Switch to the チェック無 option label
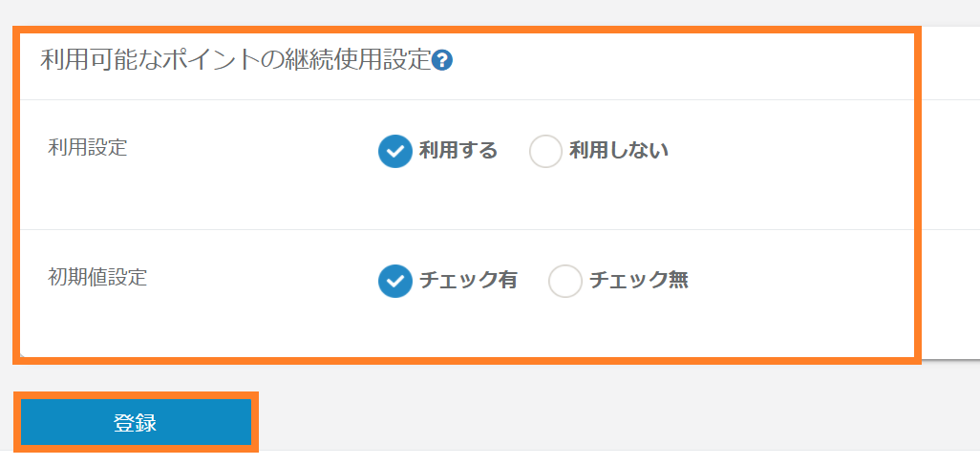This screenshot has height=465, width=980. pos(638,281)
